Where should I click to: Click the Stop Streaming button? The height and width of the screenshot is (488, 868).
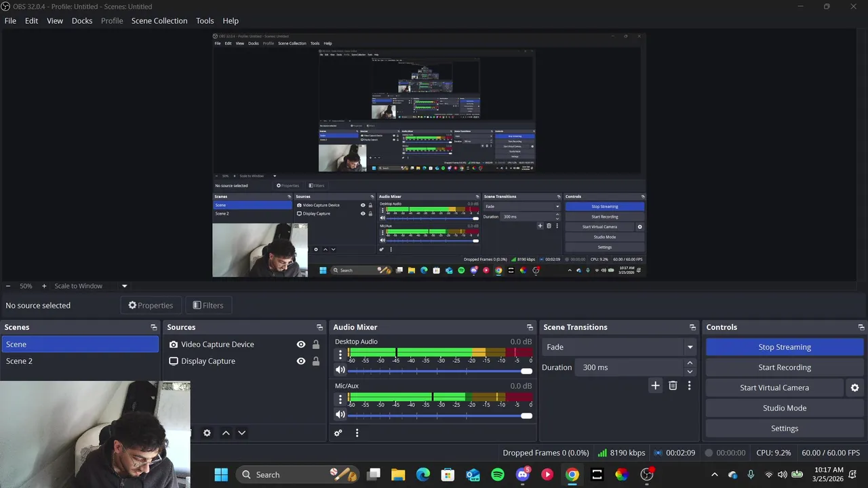(785, 347)
